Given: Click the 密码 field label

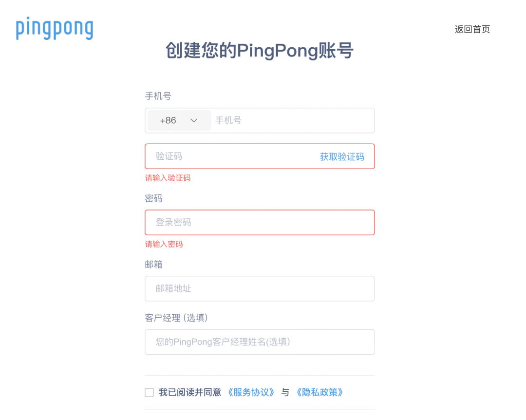Looking at the screenshot, I should [153, 198].
